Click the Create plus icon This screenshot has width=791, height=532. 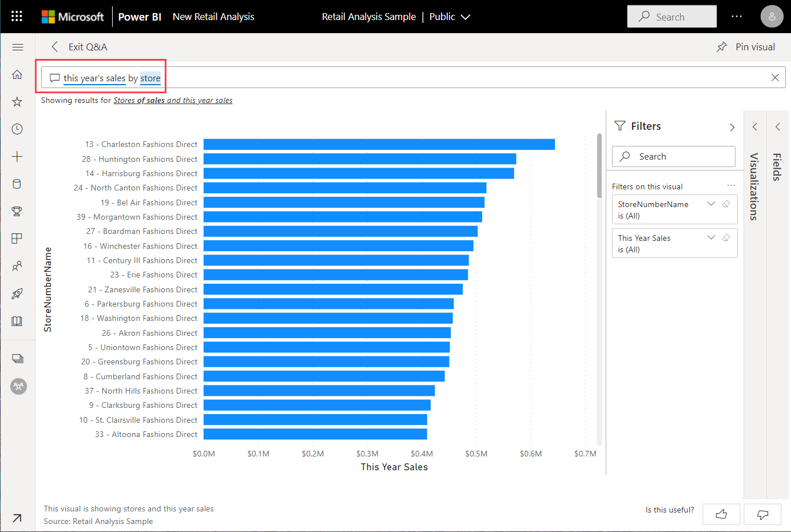17,157
